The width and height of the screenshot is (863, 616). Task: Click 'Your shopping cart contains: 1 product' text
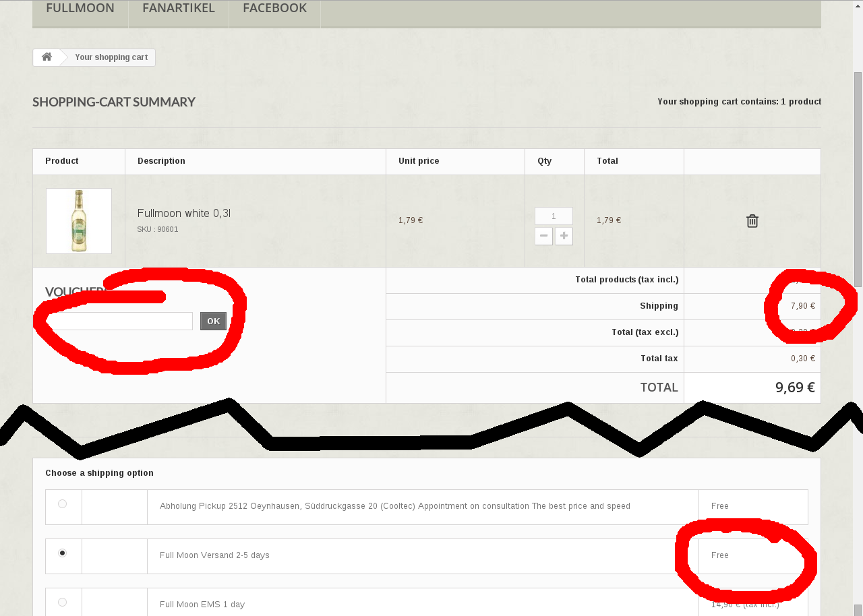coord(739,102)
